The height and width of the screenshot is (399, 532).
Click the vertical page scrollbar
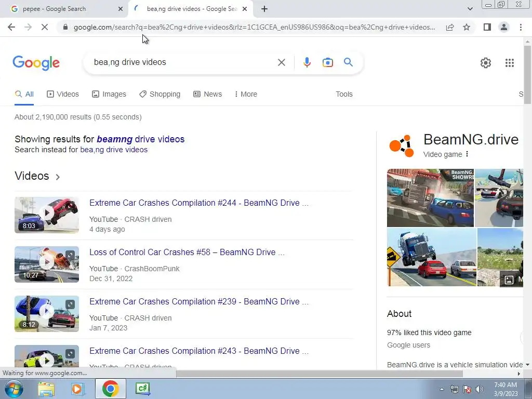pyautogui.click(x=527, y=75)
